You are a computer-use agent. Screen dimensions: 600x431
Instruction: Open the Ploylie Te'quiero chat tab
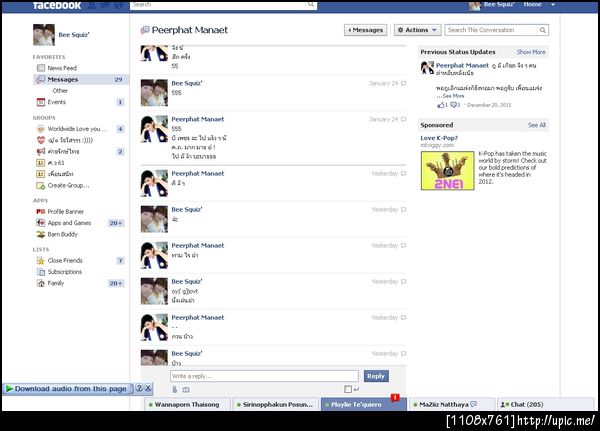tap(364, 404)
